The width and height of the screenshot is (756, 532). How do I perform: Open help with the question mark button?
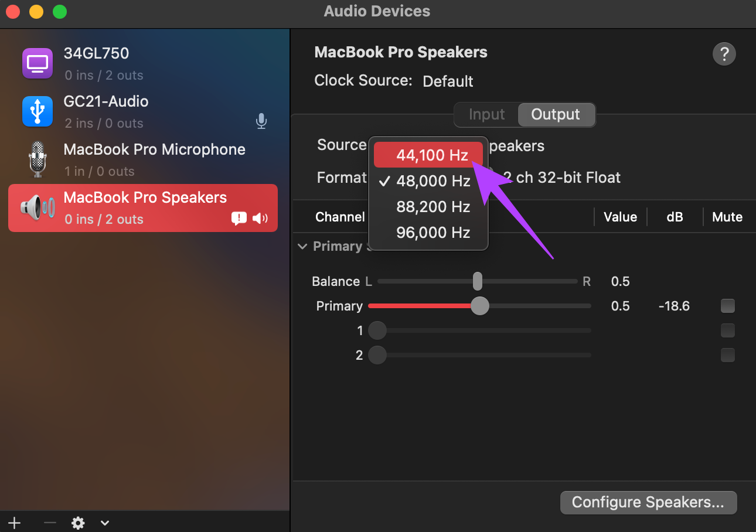(x=724, y=54)
